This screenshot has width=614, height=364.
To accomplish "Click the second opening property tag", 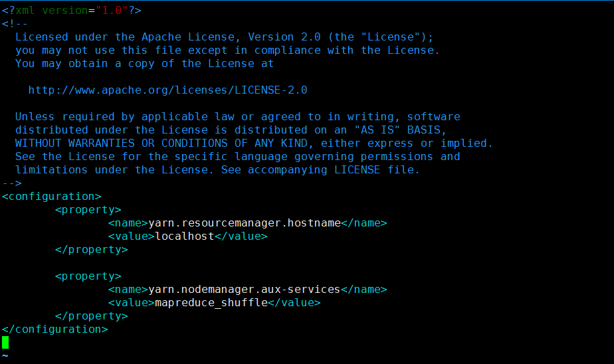I will tap(88, 276).
